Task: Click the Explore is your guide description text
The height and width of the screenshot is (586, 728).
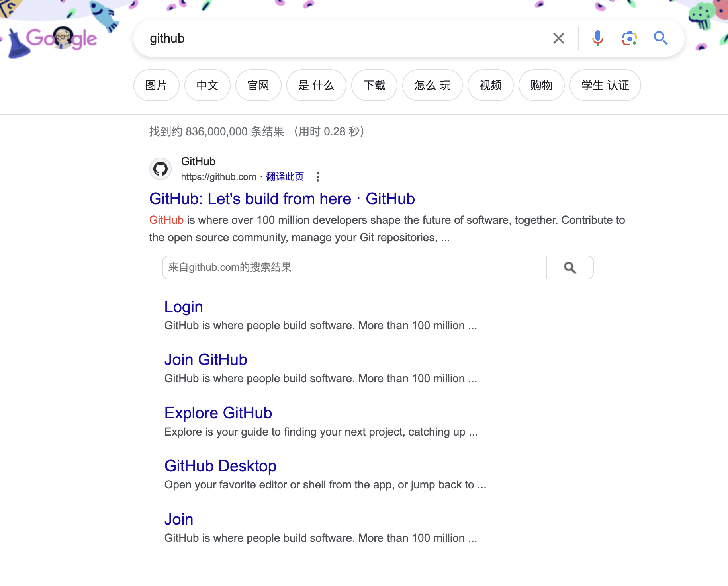Action: [x=321, y=432]
